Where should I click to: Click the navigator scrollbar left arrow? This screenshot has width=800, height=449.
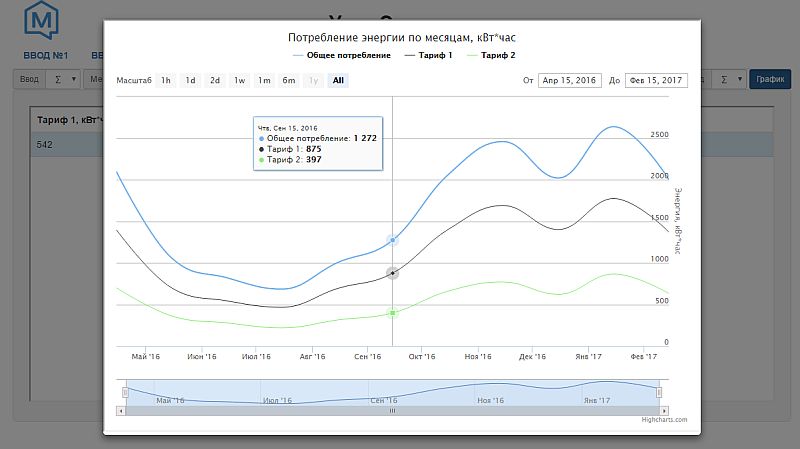[x=122, y=410]
